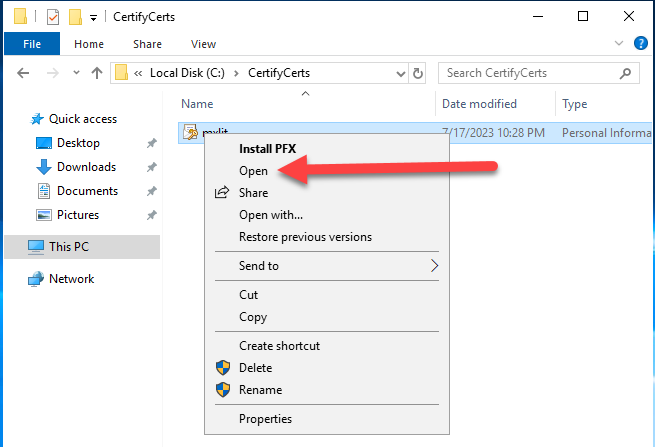The height and width of the screenshot is (447, 655).
Task: Open the Downloads quick access folder
Action: [x=86, y=167]
